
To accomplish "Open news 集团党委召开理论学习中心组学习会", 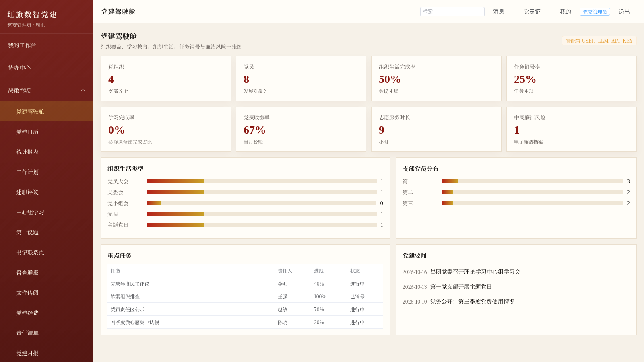I will point(475,272).
